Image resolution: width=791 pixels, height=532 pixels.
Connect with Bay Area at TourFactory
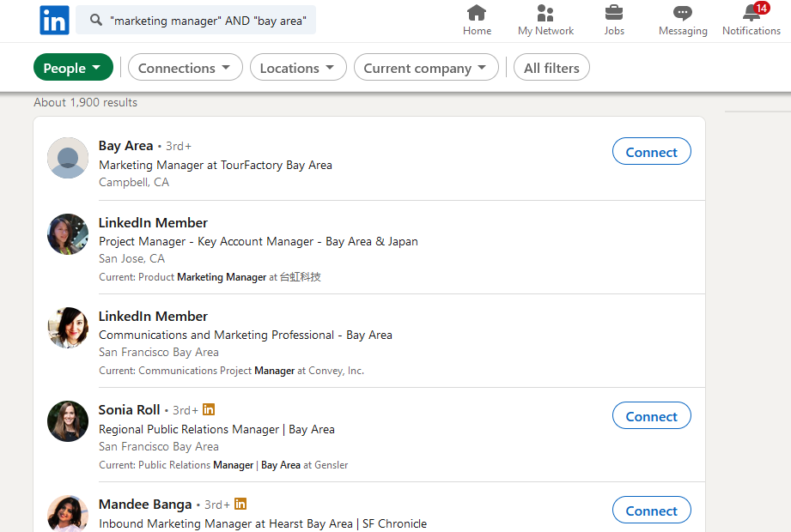651,151
